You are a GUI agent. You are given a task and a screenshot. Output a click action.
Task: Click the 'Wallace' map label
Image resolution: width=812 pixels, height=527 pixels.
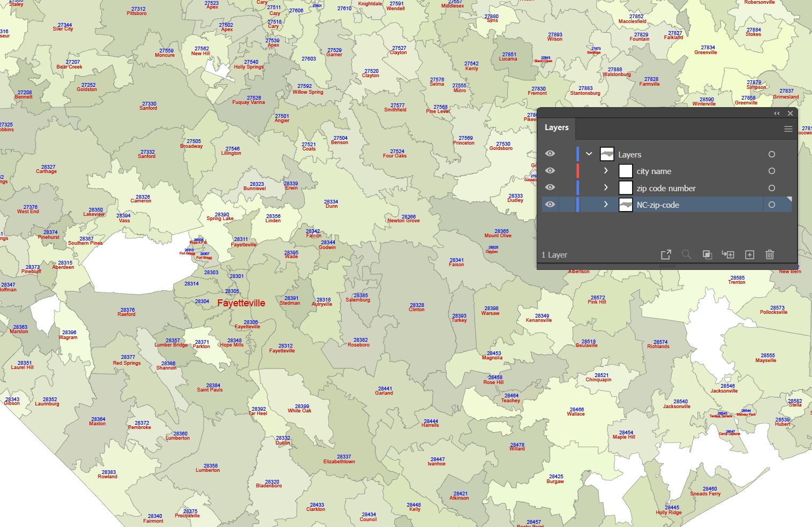point(576,414)
